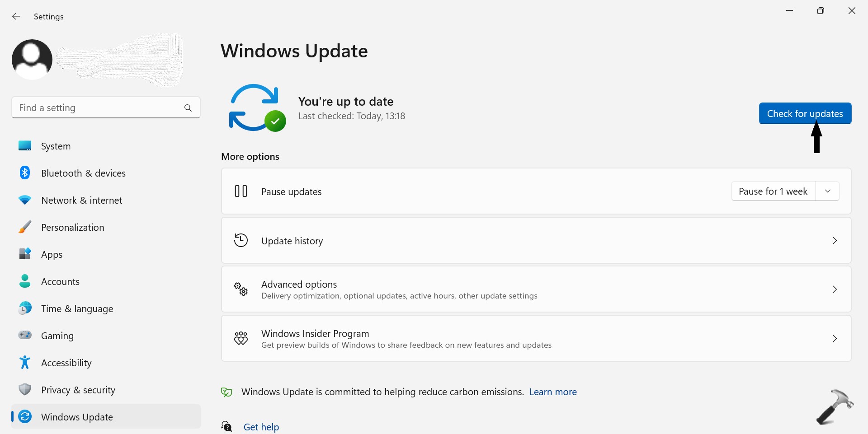Viewport: 868px width, 434px height.
Task: Click the Windows Update sidebar icon
Action: (x=25, y=416)
